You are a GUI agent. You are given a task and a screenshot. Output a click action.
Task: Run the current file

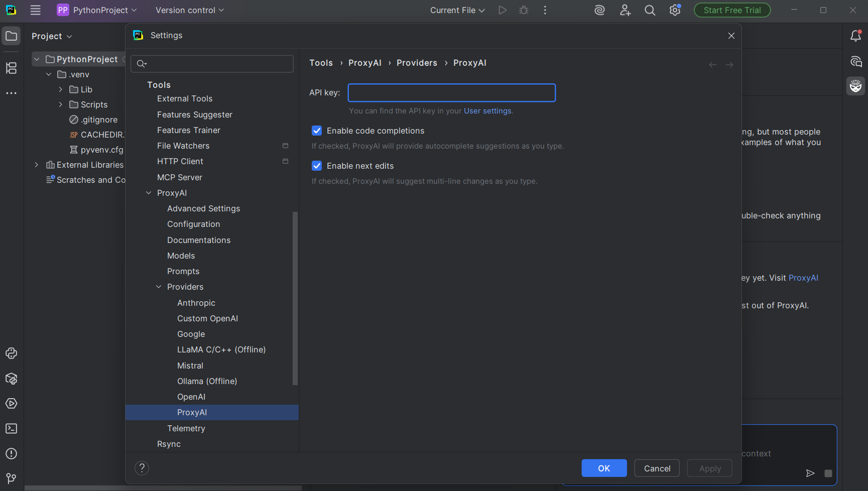[x=502, y=10]
